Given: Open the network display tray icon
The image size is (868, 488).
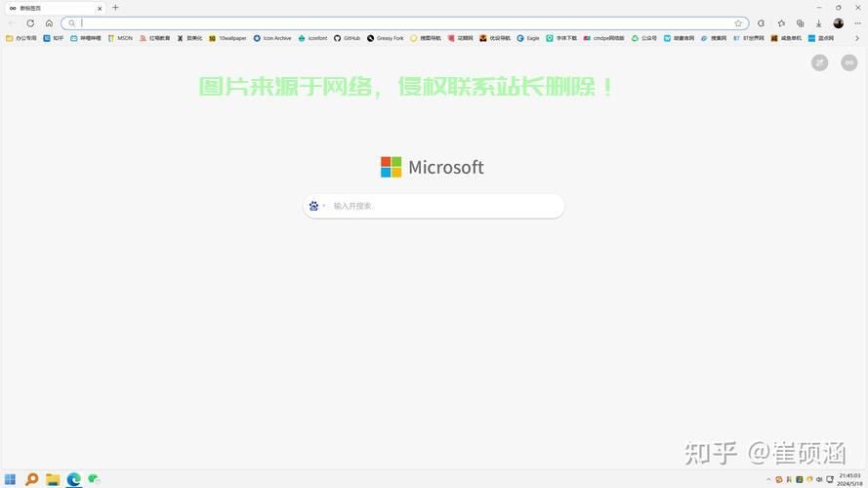Looking at the screenshot, I should (x=830, y=479).
